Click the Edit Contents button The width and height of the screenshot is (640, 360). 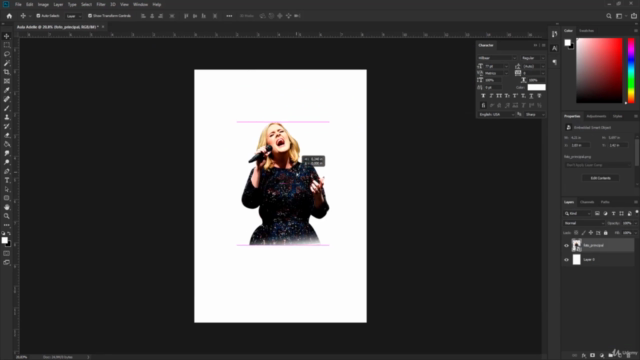click(600, 178)
